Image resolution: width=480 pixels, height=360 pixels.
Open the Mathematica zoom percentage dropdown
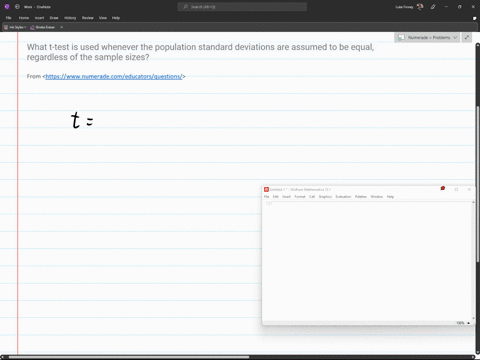pyautogui.click(x=463, y=323)
